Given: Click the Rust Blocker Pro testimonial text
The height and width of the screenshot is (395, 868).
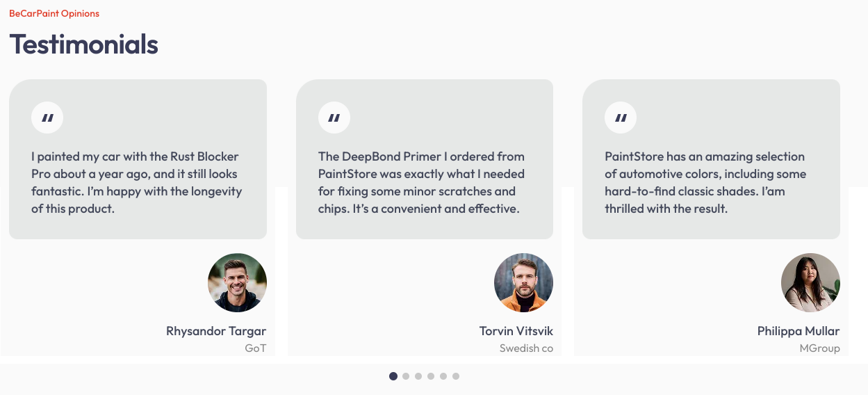Looking at the screenshot, I should 136,182.
